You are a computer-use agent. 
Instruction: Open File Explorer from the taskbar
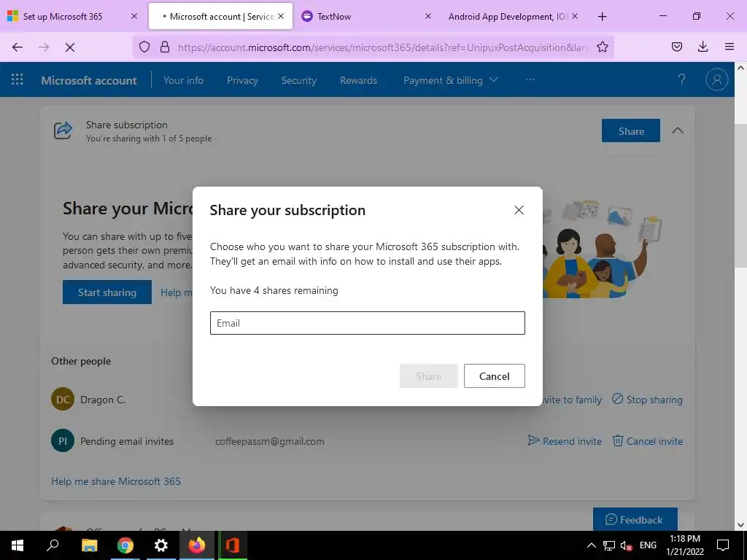pyautogui.click(x=89, y=545)
